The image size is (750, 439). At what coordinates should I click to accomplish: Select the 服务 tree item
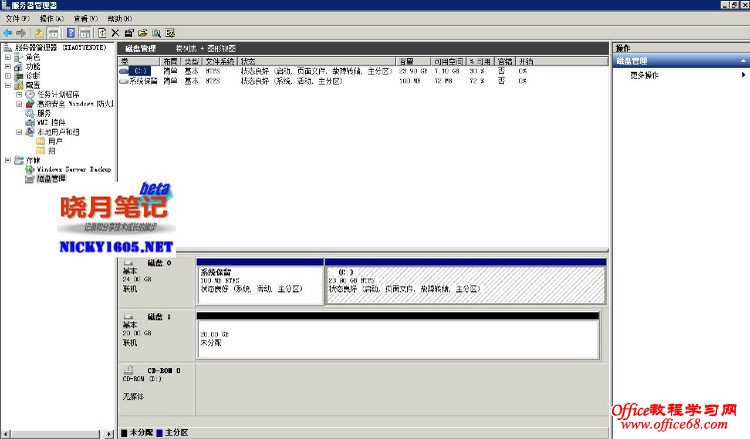point(44,113)
